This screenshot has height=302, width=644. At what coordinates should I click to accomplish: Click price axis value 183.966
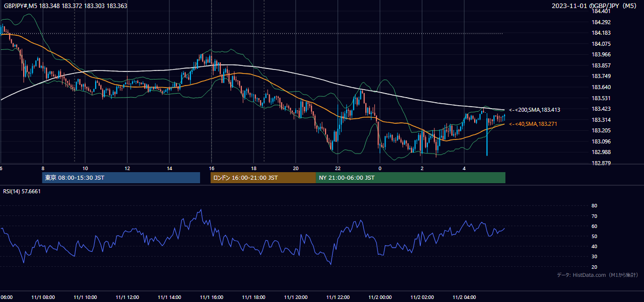click(x=601, y=54)
